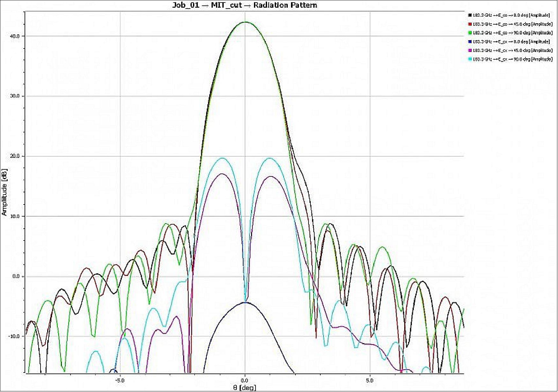The height and width of the screenshot is (392, 558).
Task: Click the -5.0 tick label on x-axis
Action: (x=119, y=381)
